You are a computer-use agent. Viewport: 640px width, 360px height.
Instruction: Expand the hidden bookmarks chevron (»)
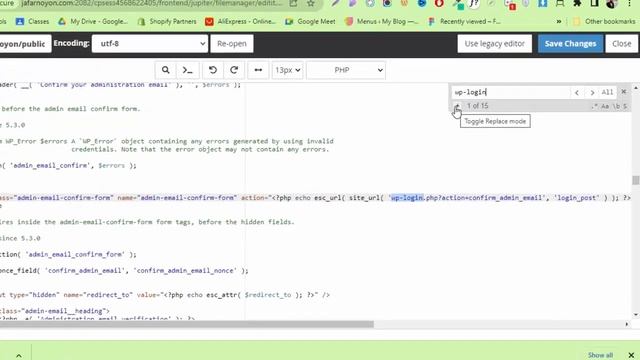pos(558,21)
